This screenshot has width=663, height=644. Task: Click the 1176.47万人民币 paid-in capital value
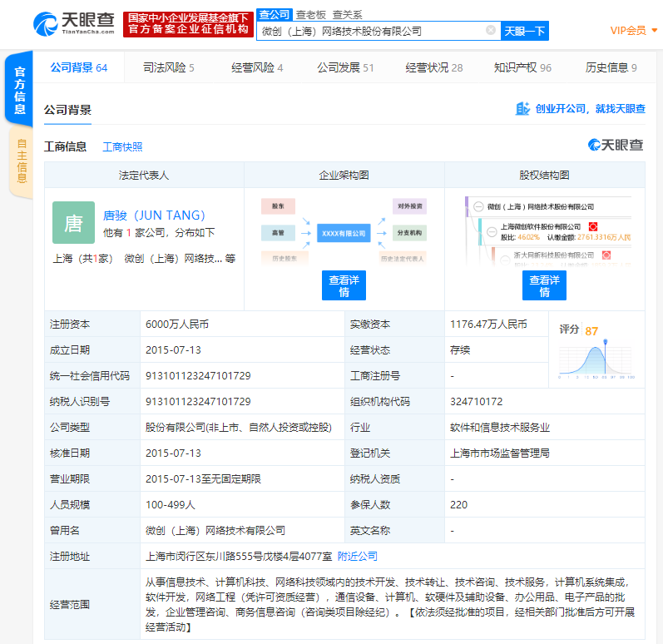pos(488,324)
